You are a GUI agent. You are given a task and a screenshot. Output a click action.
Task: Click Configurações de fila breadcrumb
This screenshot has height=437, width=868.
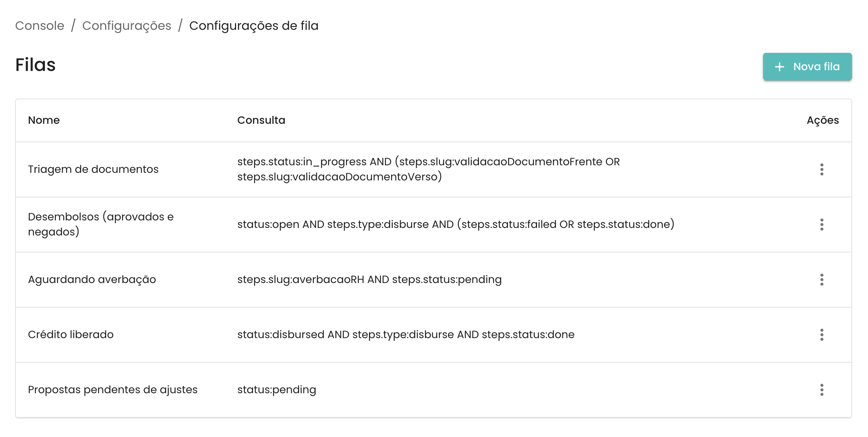254,26
